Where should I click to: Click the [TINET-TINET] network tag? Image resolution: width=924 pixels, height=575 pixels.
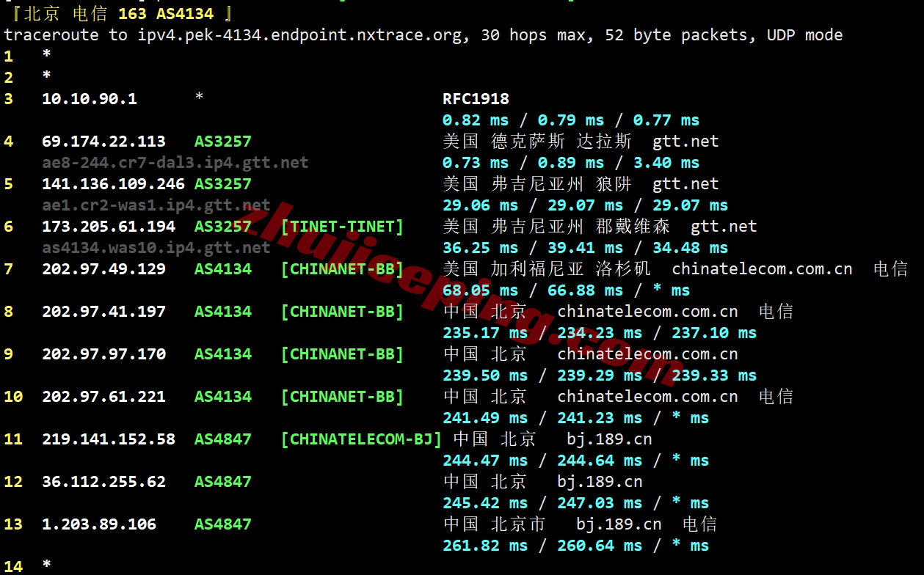[342, 227]
